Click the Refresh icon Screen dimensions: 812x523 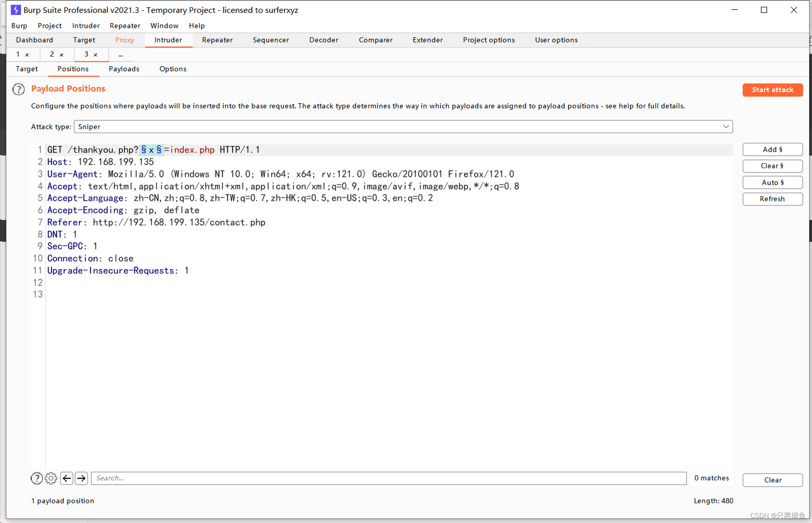pos(772,198)
